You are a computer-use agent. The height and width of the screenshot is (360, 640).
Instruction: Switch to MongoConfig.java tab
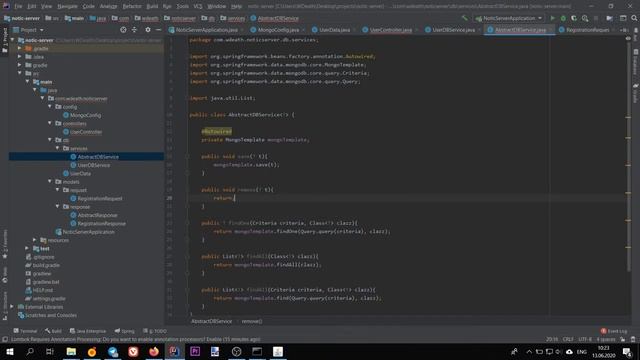coord(278,30)
